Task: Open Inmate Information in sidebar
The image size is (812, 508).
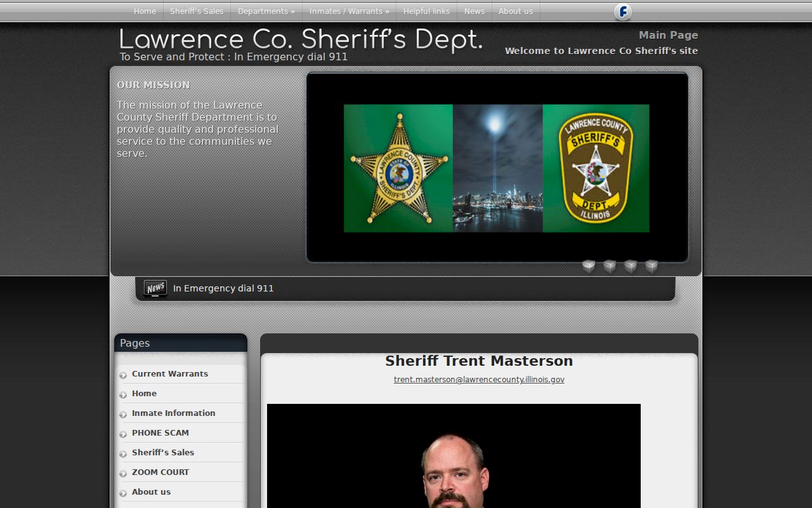Action: coord(174,413)
